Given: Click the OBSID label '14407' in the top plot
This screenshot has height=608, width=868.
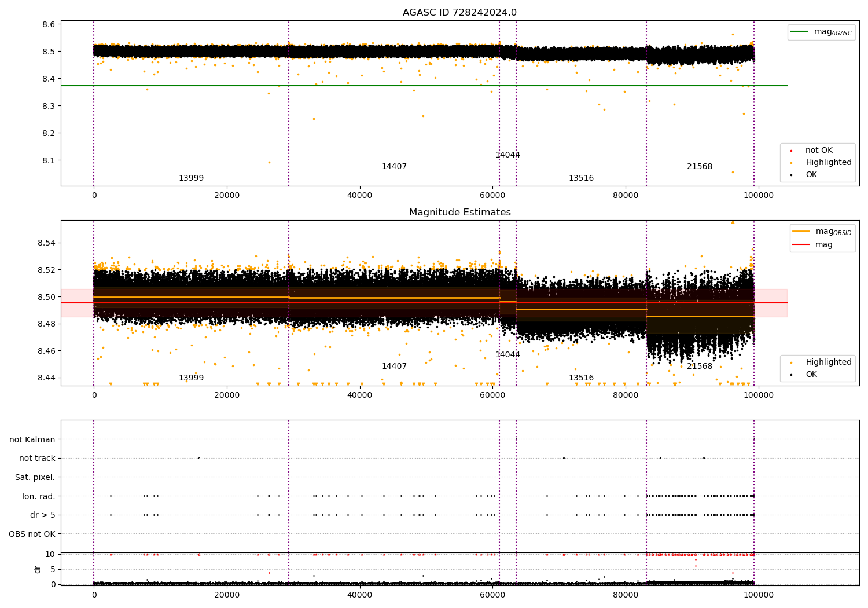Looking at the screenshot, I should [x=394, y=167].
